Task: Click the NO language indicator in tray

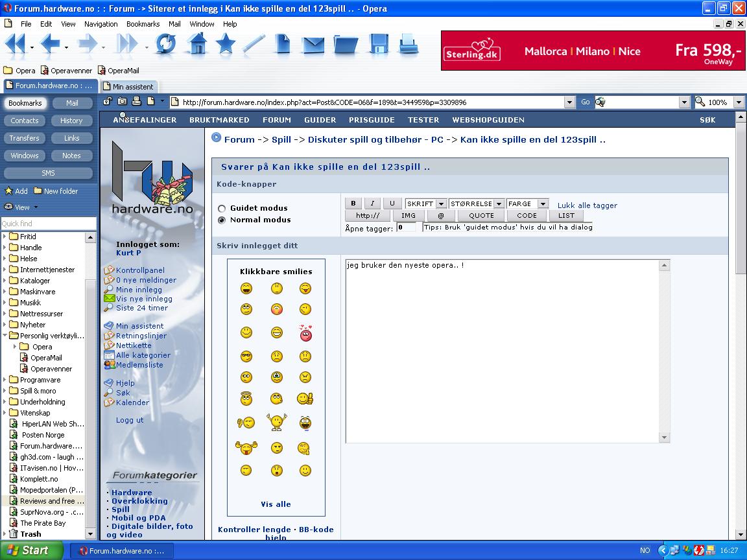Action: click(645, 550)
